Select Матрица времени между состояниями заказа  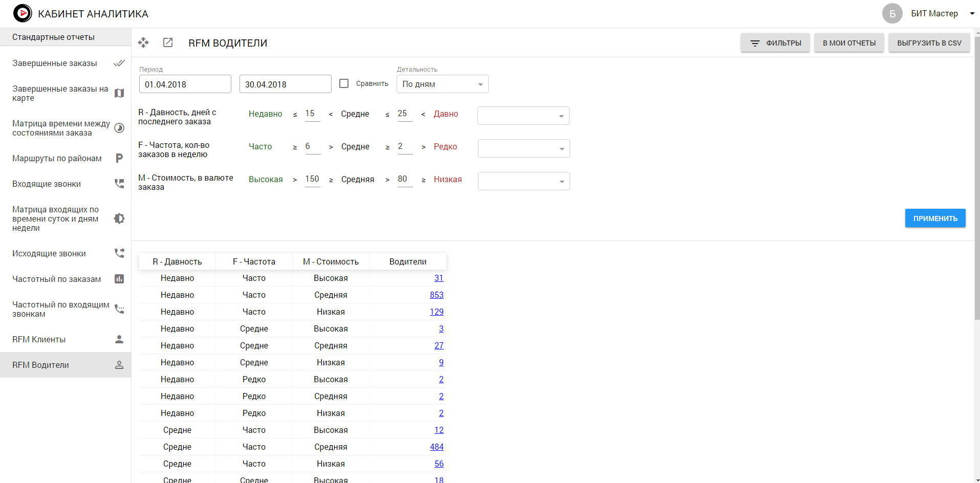pyautogui.click(x=61, y=128)
